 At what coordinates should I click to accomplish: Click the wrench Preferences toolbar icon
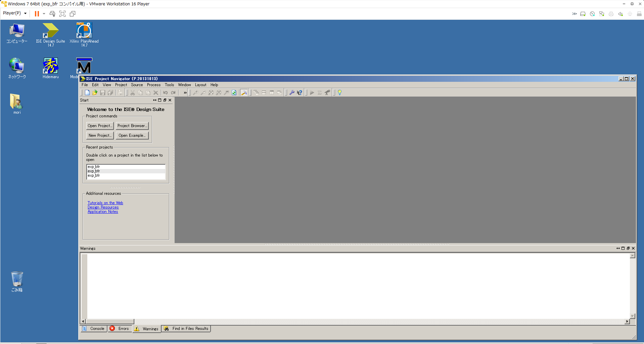coord(292,93)
